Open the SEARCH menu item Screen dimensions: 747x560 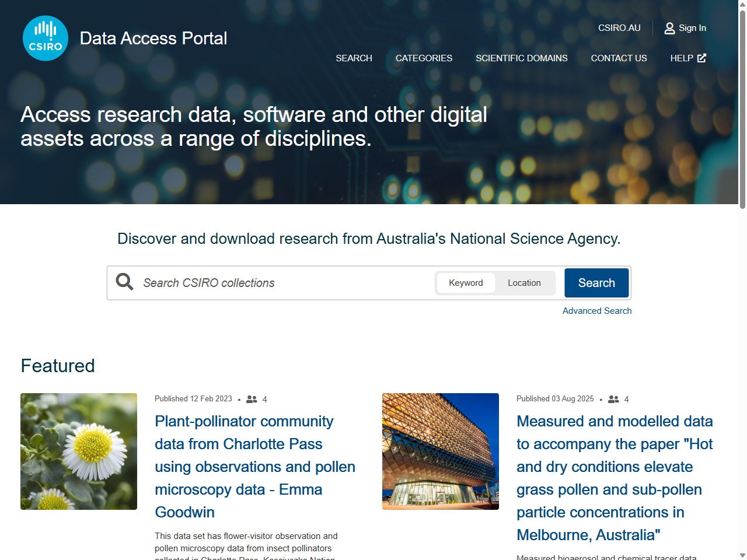(x=354, y=58)
